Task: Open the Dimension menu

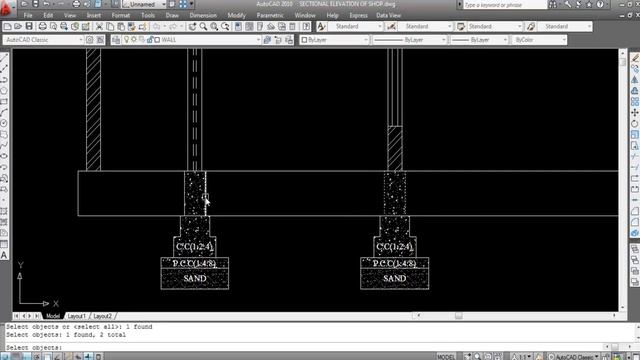Action: [203, 16]
